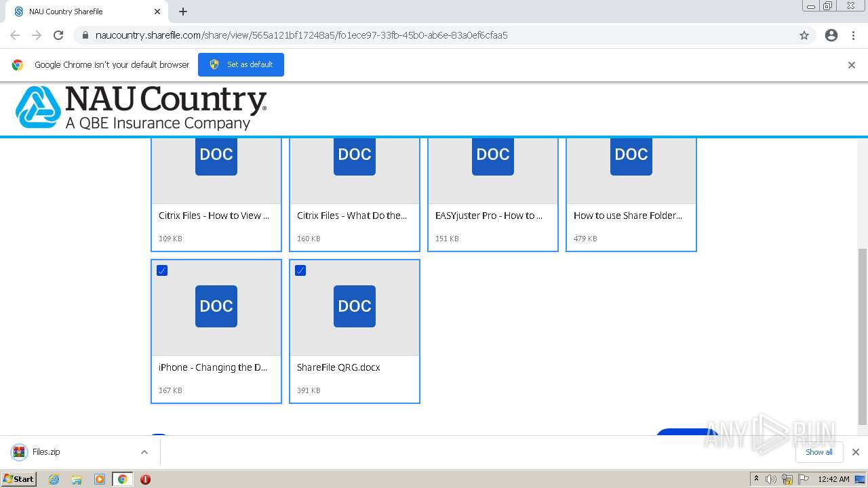
Task: Open the Chrome three-dot menu
Action: pyautogui.click(x=854, y=35)
